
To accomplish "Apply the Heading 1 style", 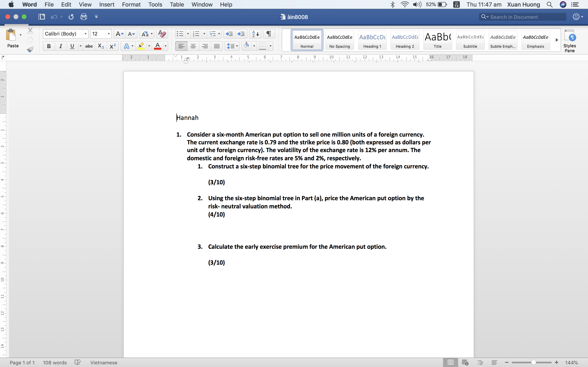I will [x=372, y=40].
